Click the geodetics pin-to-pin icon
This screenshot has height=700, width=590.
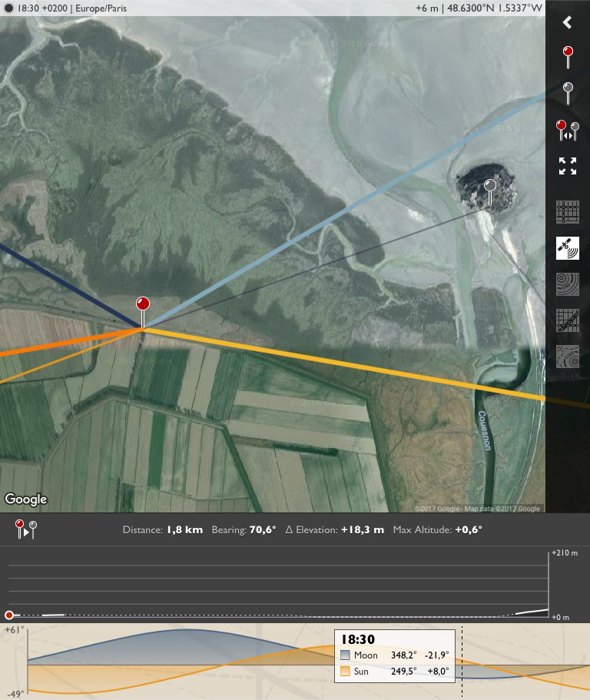[x=26, y=529]
